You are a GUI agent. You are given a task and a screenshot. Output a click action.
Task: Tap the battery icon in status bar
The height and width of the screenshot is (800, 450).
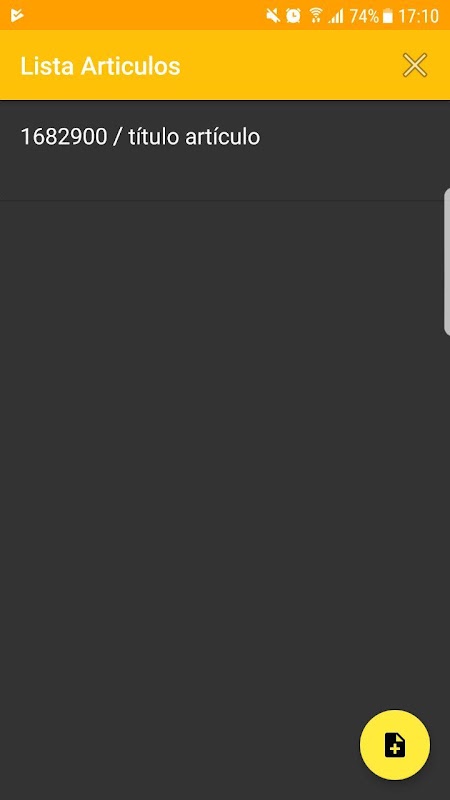[x=388, y=16]
